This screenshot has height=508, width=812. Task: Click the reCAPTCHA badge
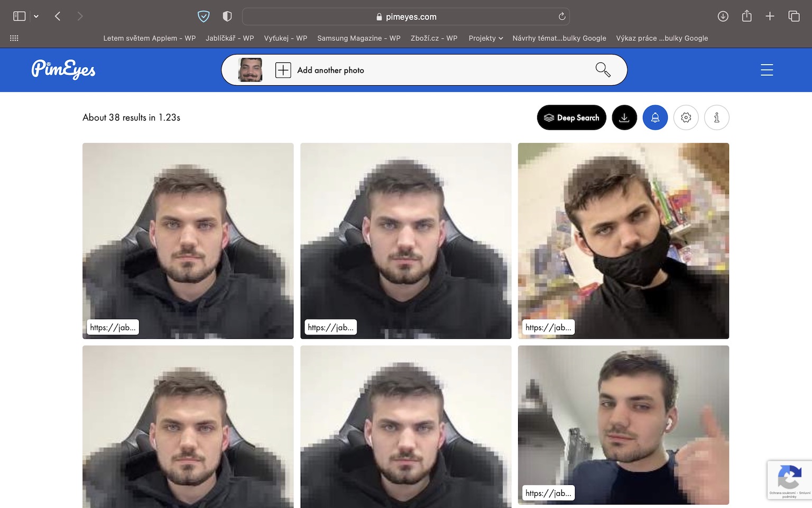(x=790, y=480)
